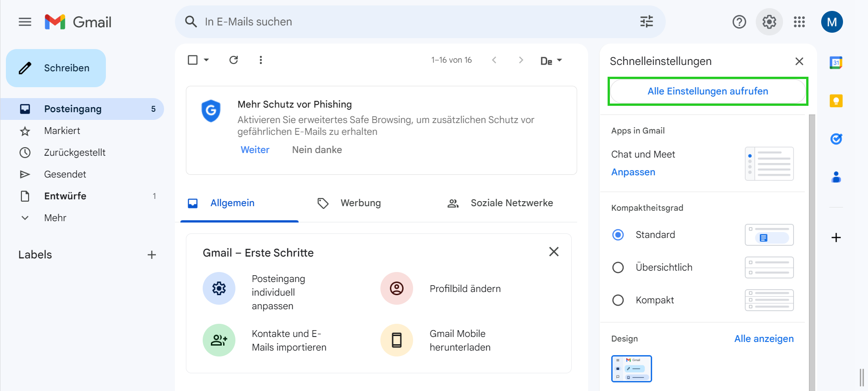Image resolution: width=868 pixels, height=391 pixels.
Task: Click the Posteingang individuell anpassen gear icon
Action: 219,288
